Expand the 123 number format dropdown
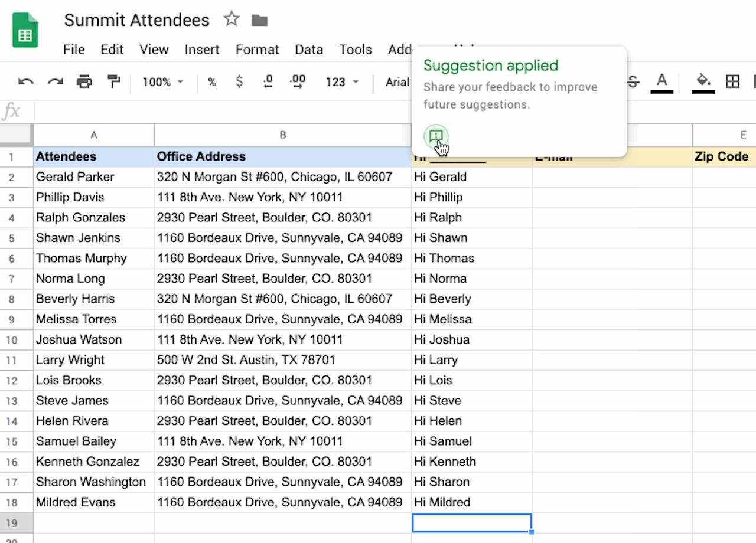 click(x=341, y=82)
